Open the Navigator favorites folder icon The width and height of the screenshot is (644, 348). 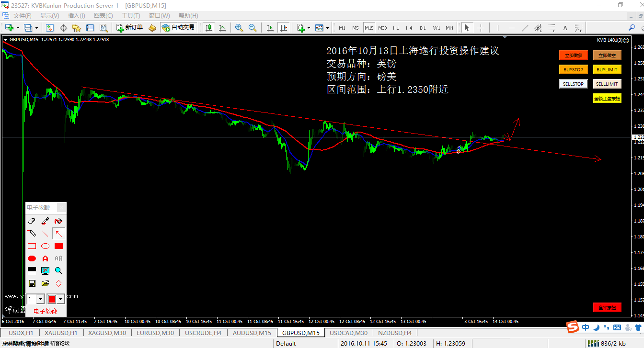click(77, 28)
